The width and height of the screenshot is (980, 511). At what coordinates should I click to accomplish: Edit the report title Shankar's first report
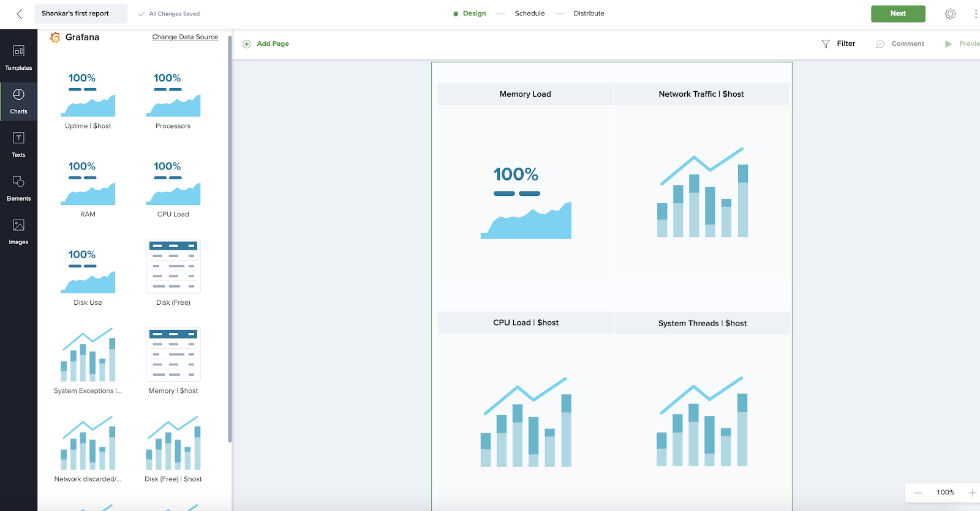coord(81,13)
